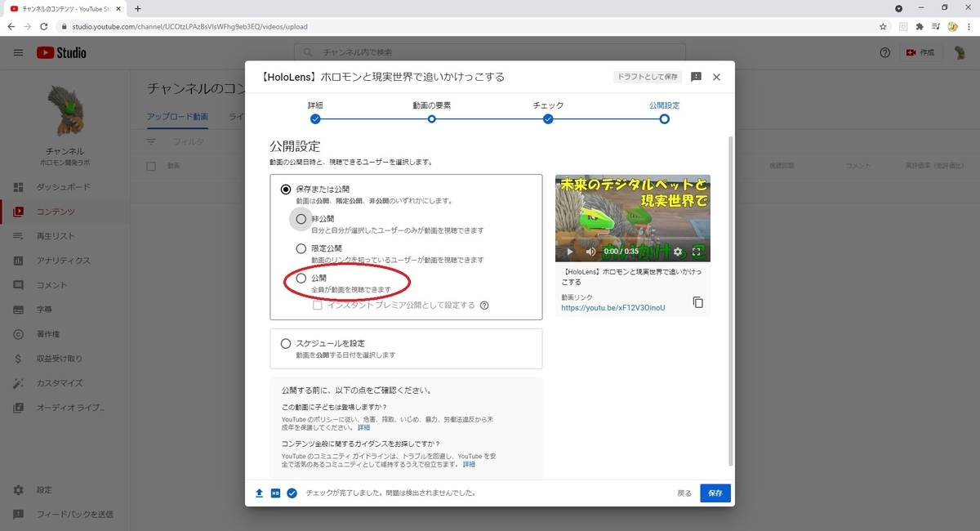
Task: Open browser extensions puzzle icon
Action: (920, 26)
